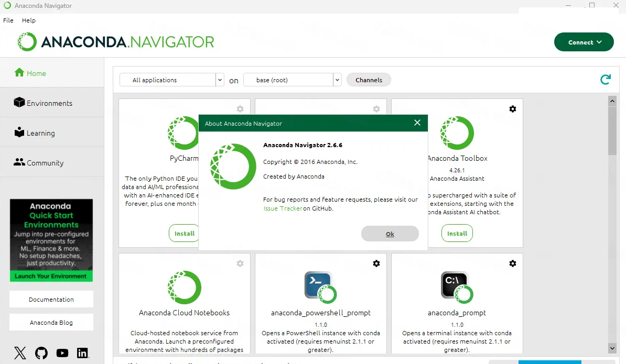
Task: Click the Anaconda Cloud Notebooks icon
Action: (185, 288)
